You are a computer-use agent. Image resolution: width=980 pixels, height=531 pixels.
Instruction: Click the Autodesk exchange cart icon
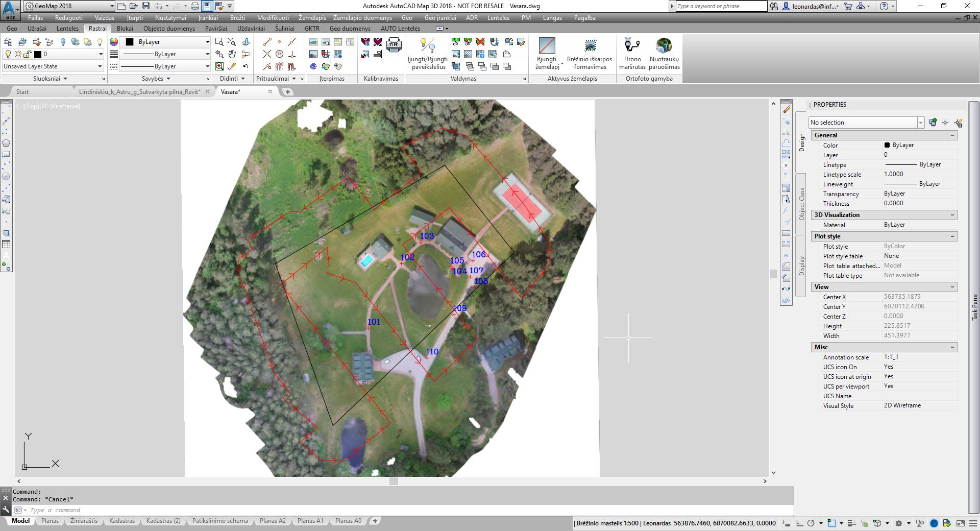pos(848,6)
